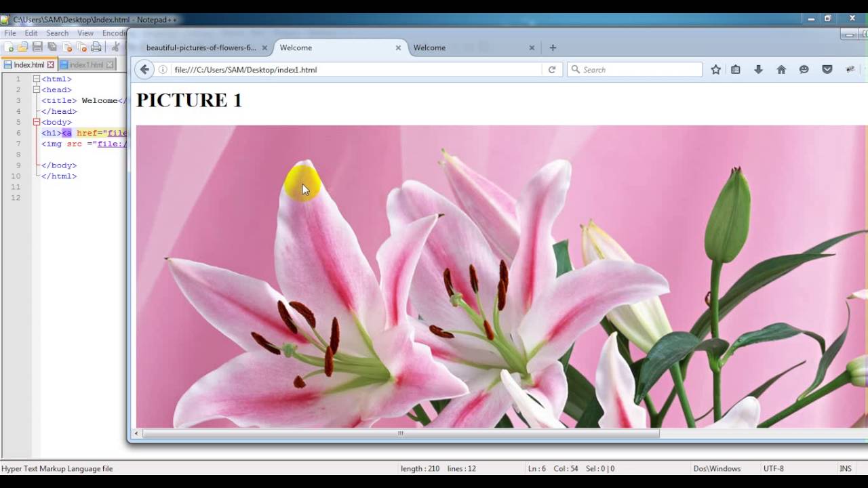Open the File menu in Notepad++

click(10, 33)
